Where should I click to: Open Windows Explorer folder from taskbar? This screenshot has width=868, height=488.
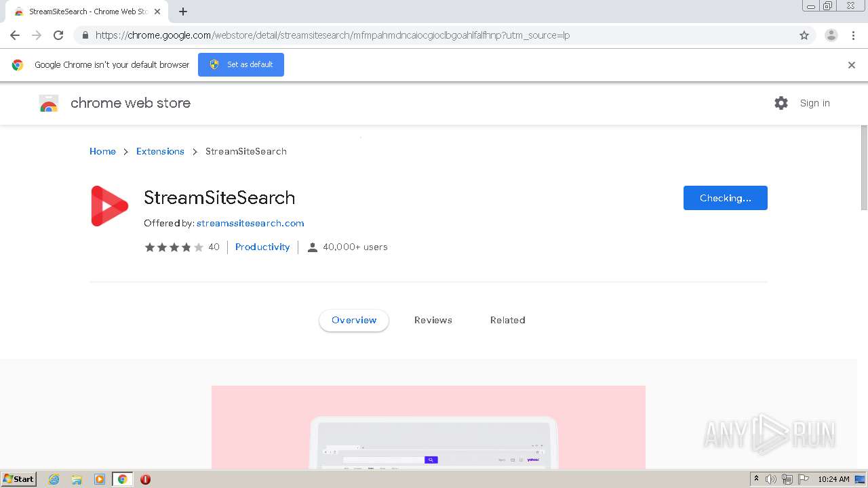(77, 479)
